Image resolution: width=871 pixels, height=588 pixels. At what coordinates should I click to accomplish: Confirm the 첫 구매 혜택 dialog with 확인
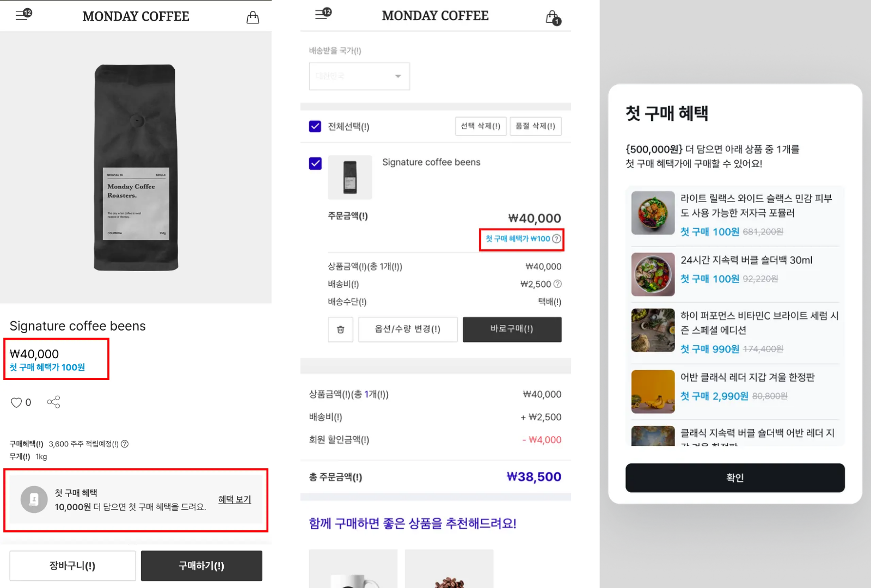click(x=735, y=477)
